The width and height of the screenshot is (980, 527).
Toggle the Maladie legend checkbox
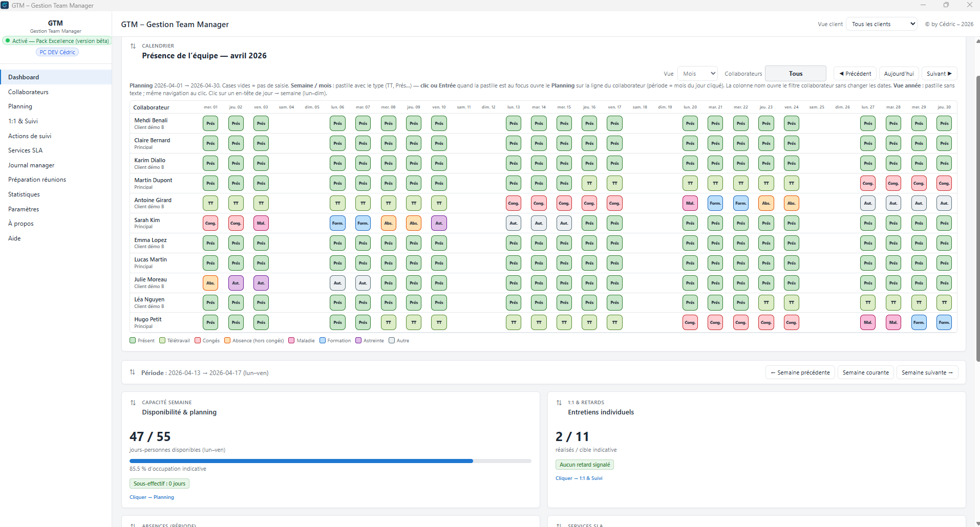coord(291,340)
